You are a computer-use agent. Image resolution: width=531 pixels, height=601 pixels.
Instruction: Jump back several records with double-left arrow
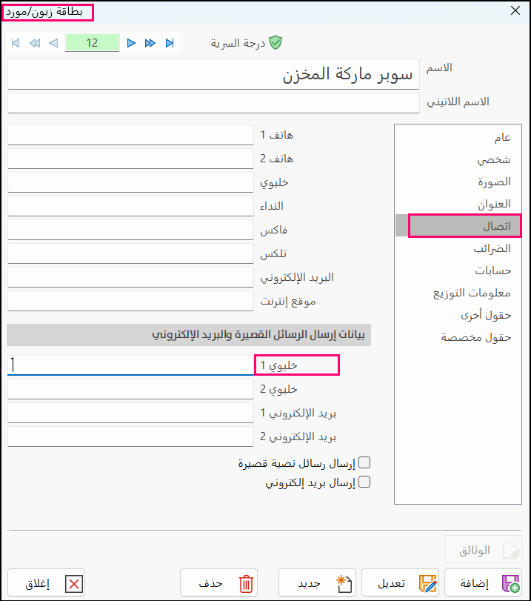35,43
